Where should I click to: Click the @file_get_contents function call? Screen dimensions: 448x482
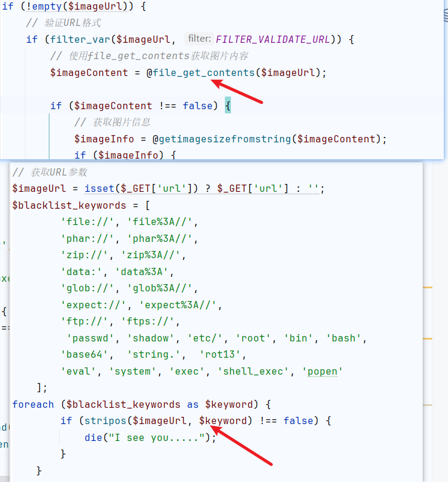tap(201, 72)
